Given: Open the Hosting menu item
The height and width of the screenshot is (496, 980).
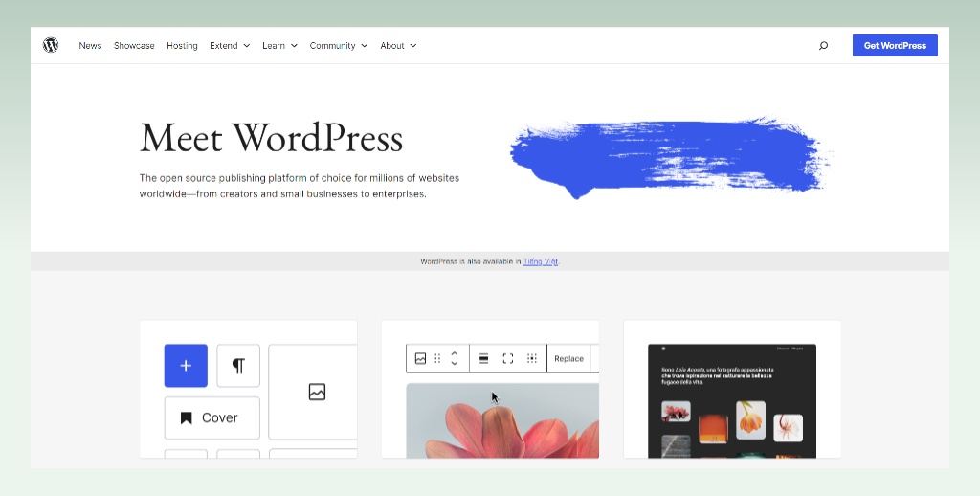Looking at the screenshot, I should click(182, 46).
